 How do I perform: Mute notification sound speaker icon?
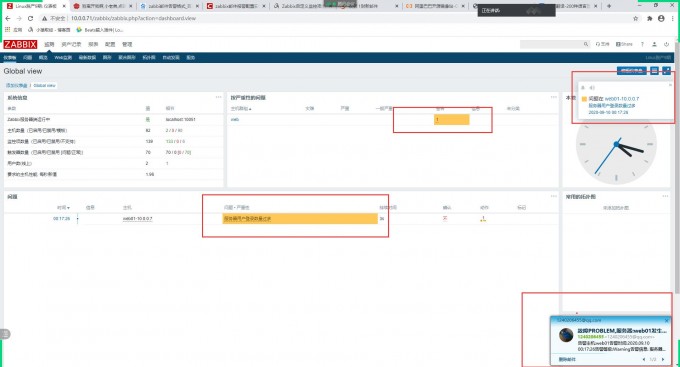[592, 88]
